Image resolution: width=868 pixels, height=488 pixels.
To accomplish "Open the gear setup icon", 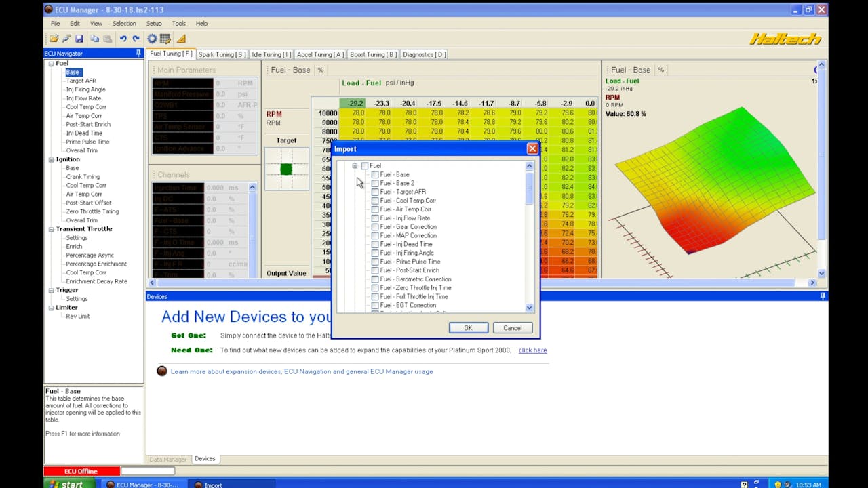I will [152, 39].
